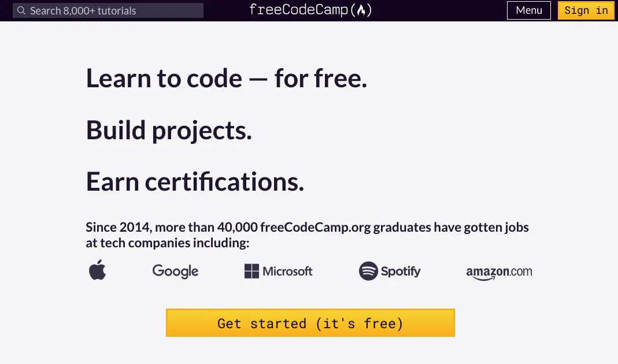The width and height of the screenshot is (618, 364).
Task: Click the magnifying glass search icon
Action: point(21,10)
